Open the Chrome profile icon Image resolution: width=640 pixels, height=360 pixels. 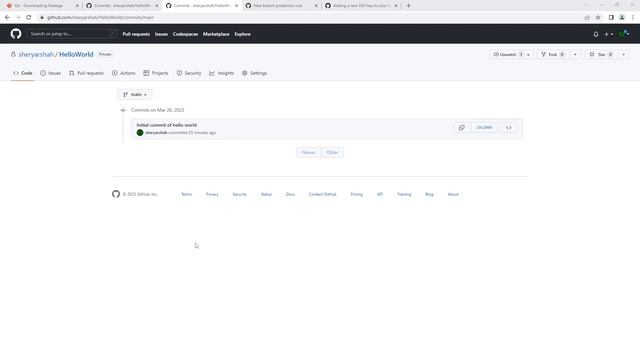(622, 18)
